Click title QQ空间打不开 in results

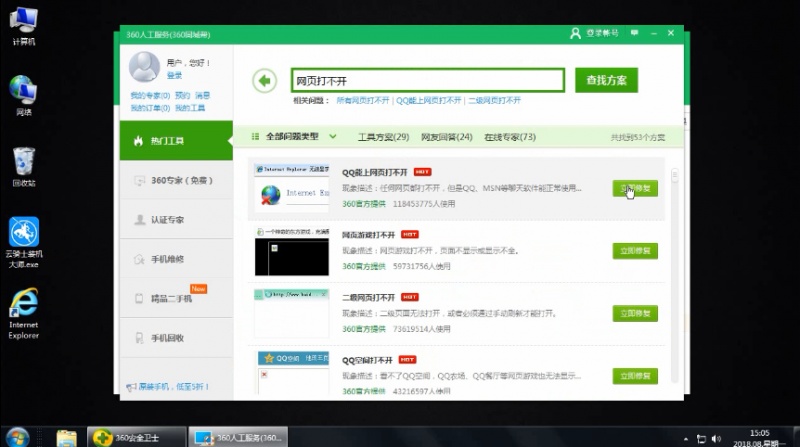367,360
